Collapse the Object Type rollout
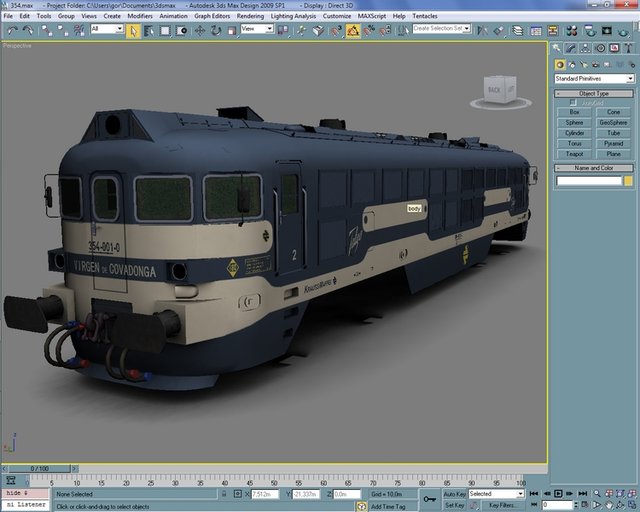The image size is (640, 512). [594, 93]
